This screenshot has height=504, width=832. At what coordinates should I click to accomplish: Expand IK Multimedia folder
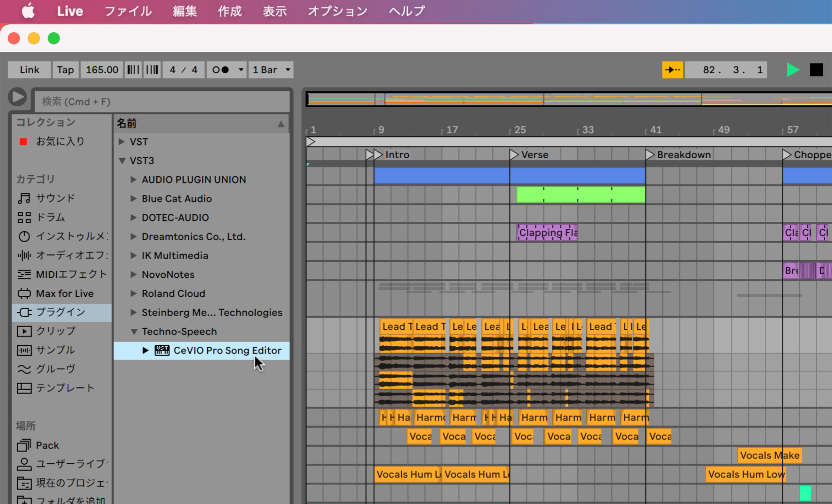pyautogui.click(x=133, y=255)
